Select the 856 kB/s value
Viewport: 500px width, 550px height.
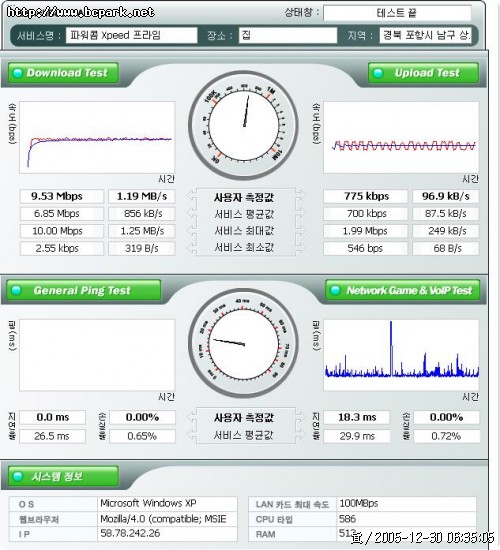click(142, 214)
